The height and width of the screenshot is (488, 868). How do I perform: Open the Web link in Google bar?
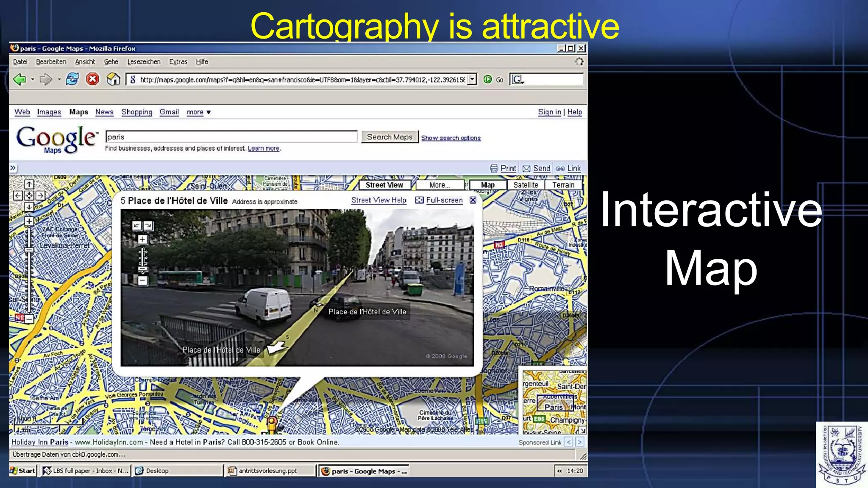(x=22, y=112)
